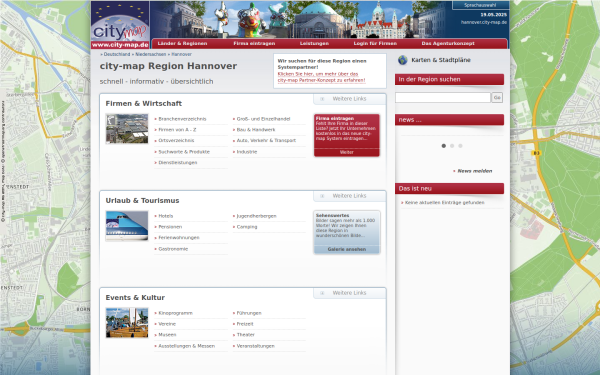The width and height of the screenshot is (600, 375).
Task: Expand Weitere Links in Events & Kultur
Action: [349, 293]
